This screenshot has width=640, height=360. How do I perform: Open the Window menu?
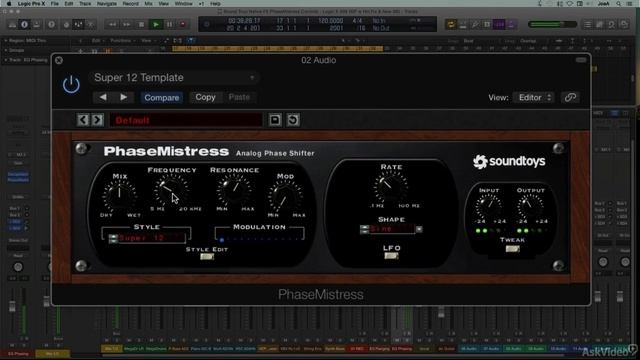pyautogui.click(x=183, y=4)
